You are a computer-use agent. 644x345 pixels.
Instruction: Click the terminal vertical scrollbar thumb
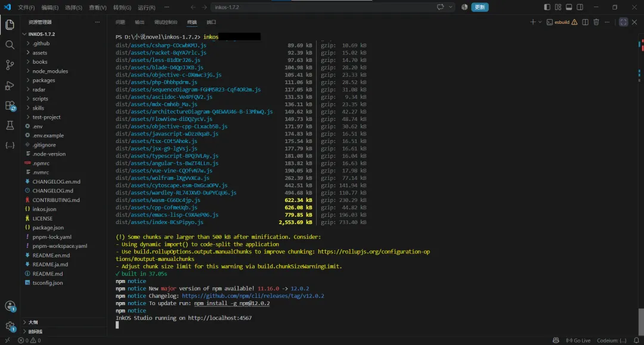641,321
